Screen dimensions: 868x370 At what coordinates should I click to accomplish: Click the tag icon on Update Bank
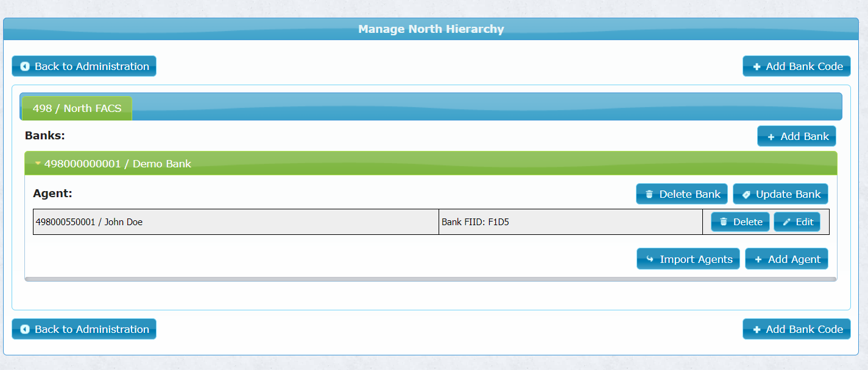[746, 195]
